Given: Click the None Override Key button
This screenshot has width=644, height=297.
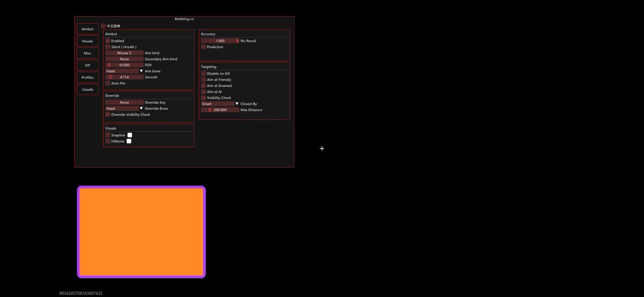Looking at the screenshot, I should [125, 102].
